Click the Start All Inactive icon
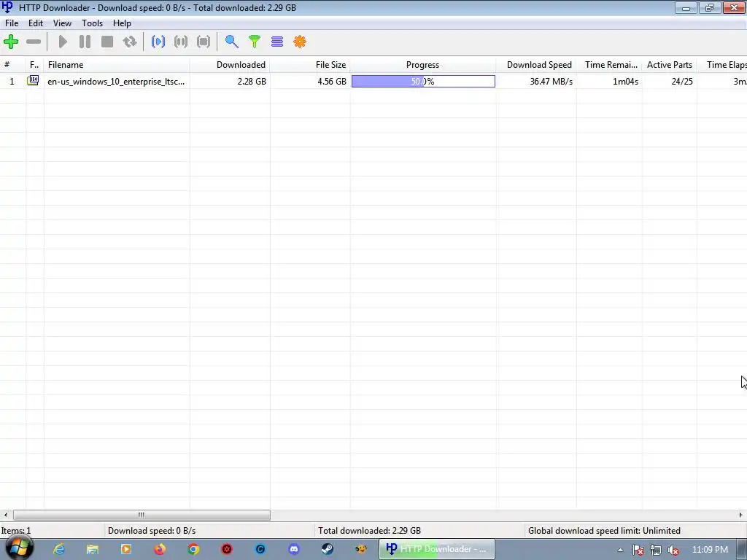This screenshot has width=747, height=560. coord(158,42)
